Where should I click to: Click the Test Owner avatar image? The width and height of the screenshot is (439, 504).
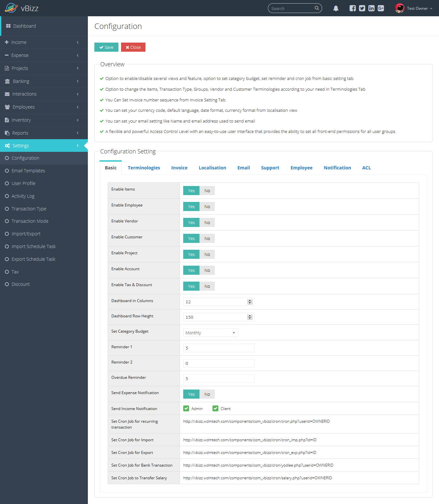399,8
